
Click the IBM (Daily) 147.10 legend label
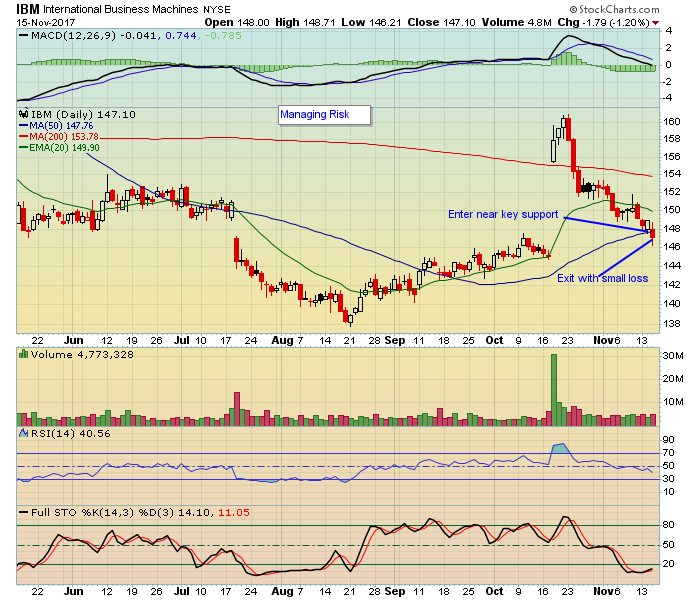(83, 115)
